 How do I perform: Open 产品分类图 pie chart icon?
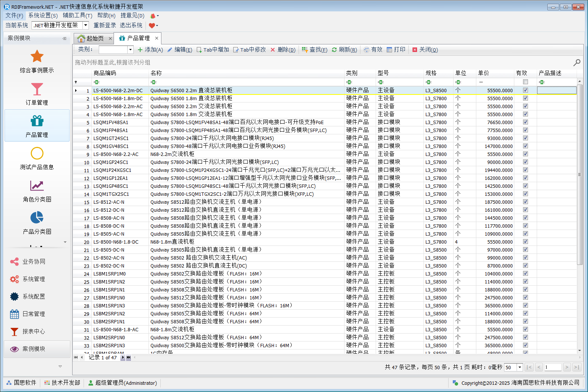pos(37,218)
